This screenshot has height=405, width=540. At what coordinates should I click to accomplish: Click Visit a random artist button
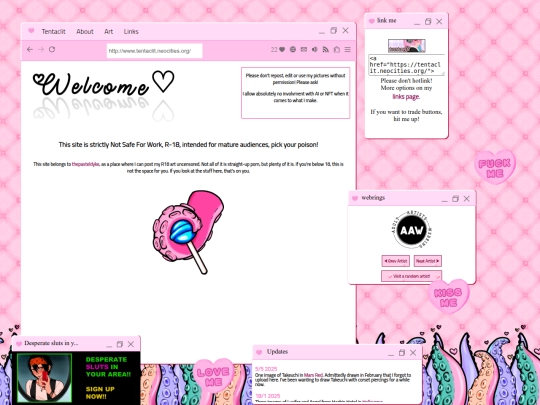pyautogui.click(x=411, y=276)
